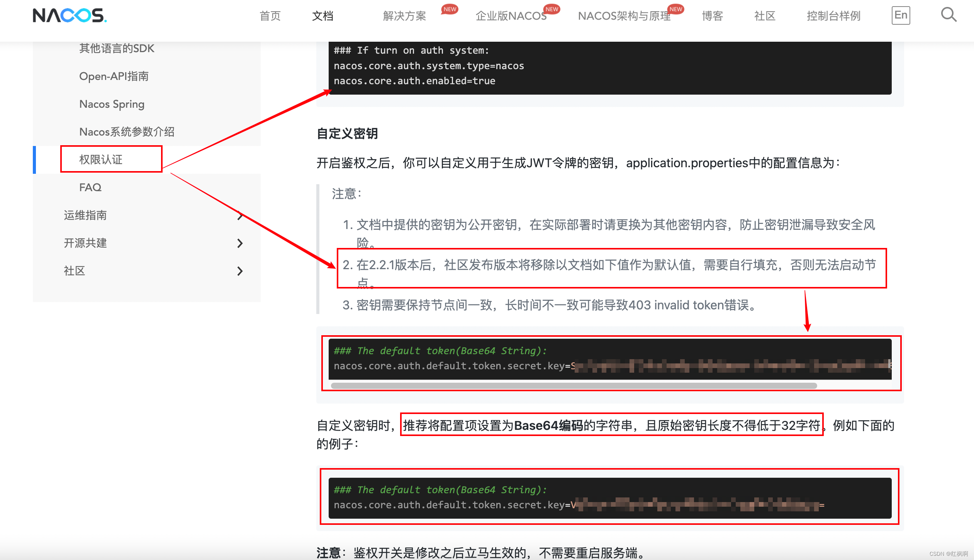Click the bottom note 鉴权开关是修改之后立马生效的
Viewport: 974px width, 560px height.
click(x=480, y=553)
